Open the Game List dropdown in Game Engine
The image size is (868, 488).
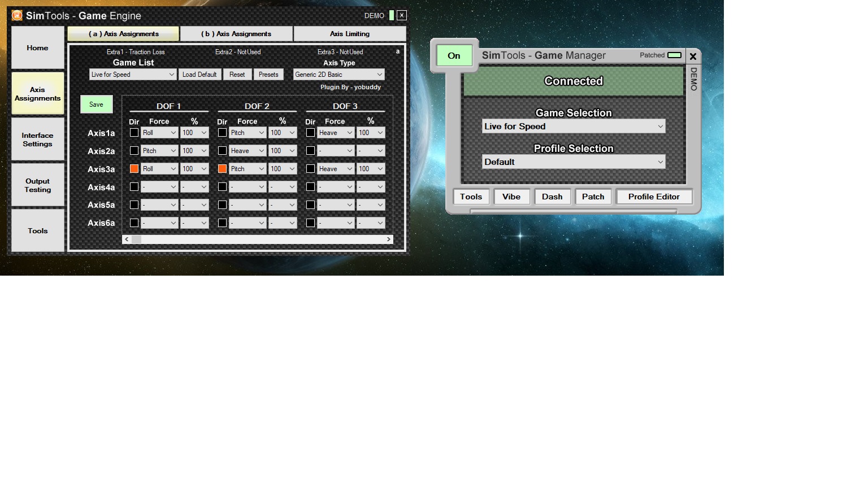point(133,75)
